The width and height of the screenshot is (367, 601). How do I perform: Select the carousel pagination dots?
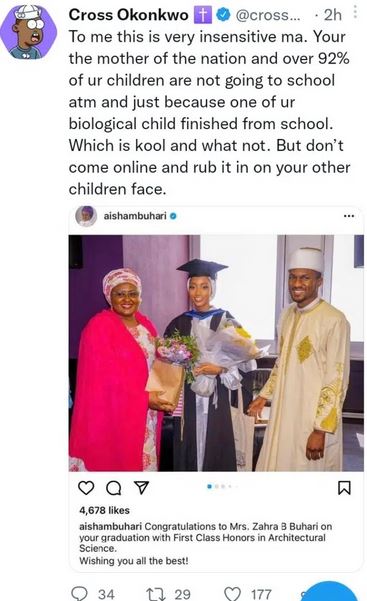(x=222, y=486)
